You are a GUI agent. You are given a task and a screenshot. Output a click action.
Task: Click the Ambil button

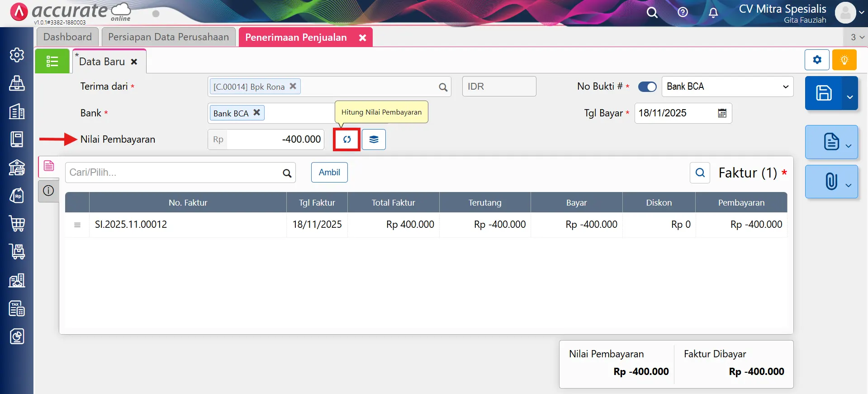[329, 173]
